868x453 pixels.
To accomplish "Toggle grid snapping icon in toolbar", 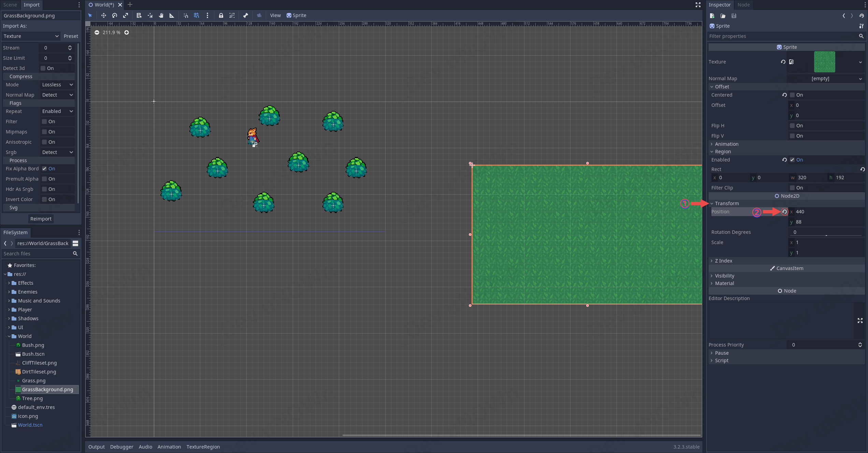I will (197, 15).
